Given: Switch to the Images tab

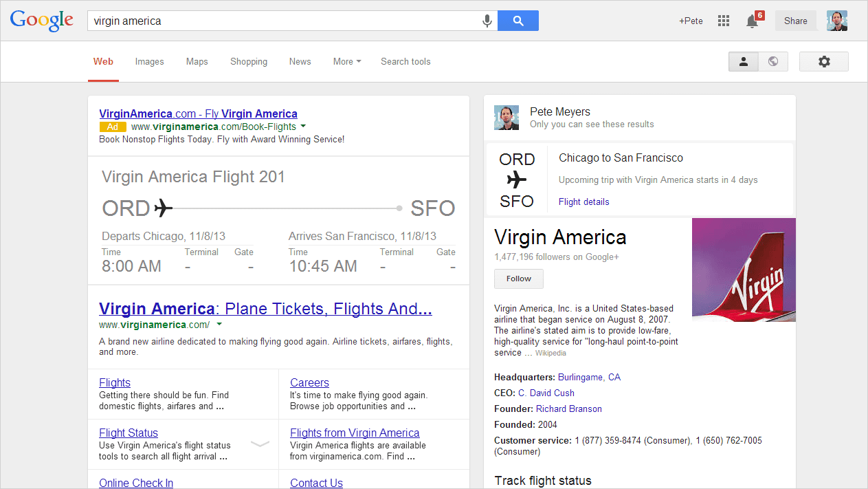Looking at the screenshot, I should pos(149,61).
